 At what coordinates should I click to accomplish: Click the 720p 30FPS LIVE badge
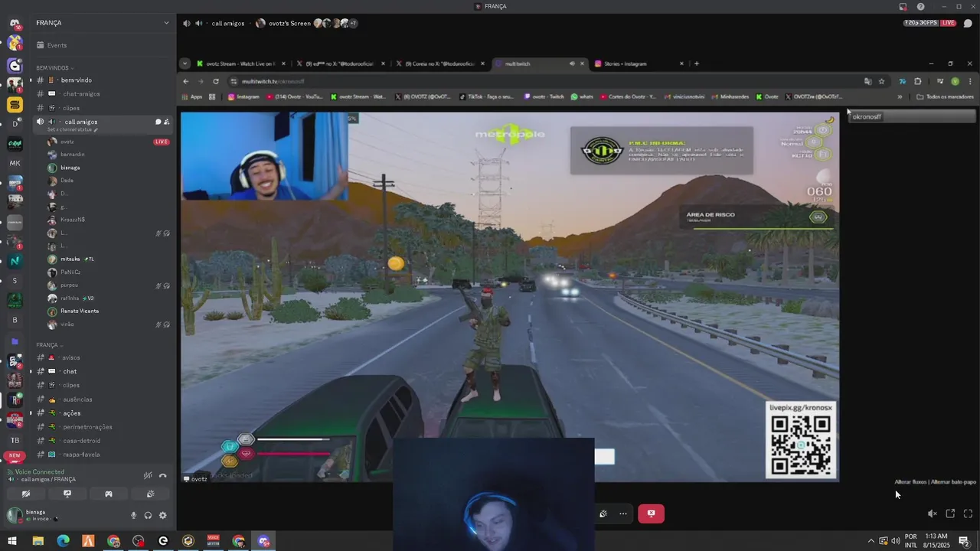pos(929,23)
